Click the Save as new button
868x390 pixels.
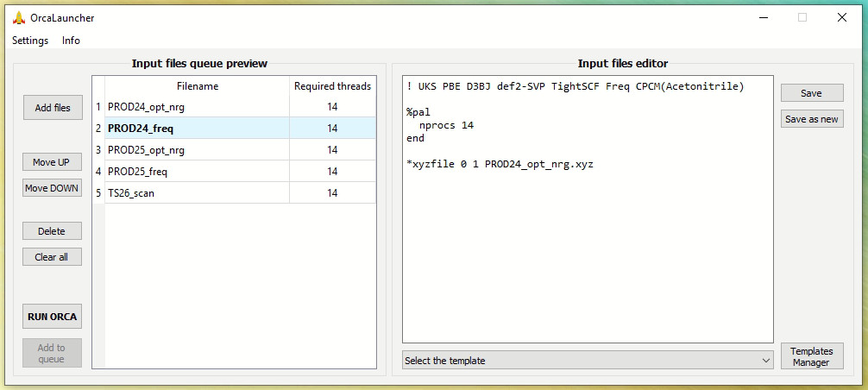coord(812,119)
